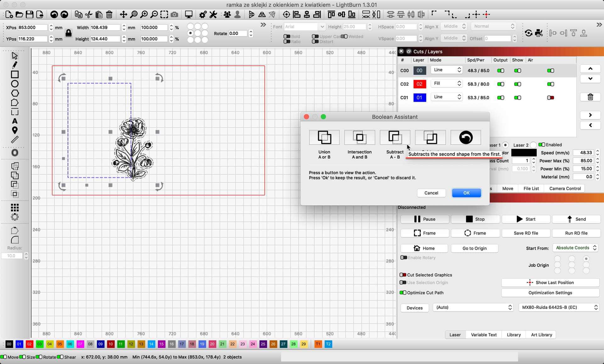Click the Union boolean icon
This screenshot has width=604, height=364.
click(x=324, y=137)
